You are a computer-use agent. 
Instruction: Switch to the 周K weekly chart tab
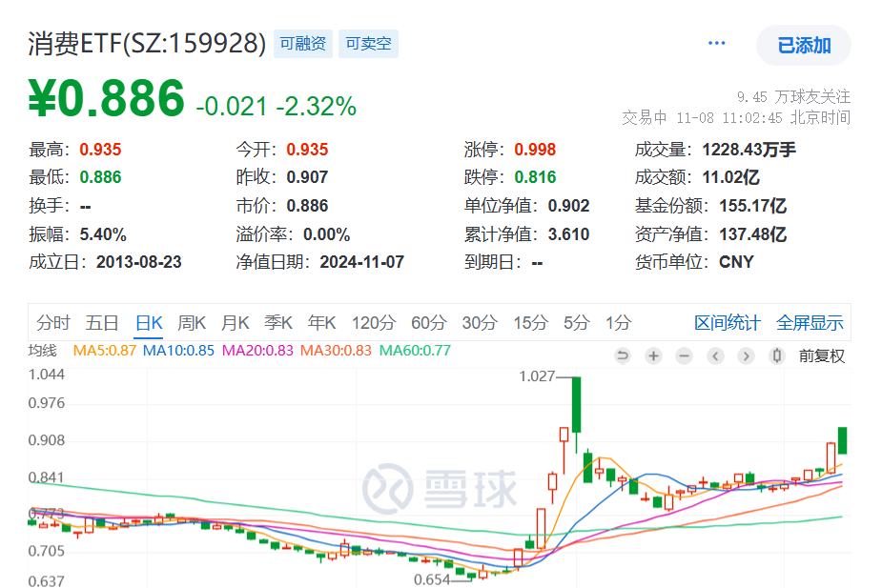coord(192,323)
